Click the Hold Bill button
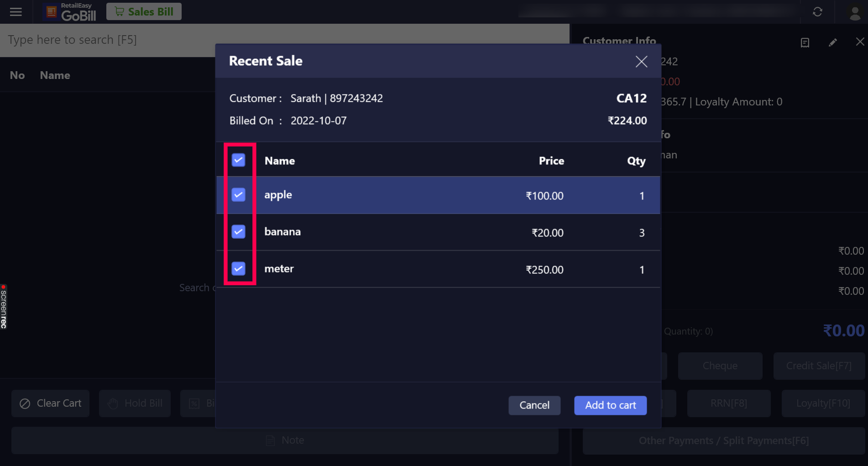 pos(135,403)
